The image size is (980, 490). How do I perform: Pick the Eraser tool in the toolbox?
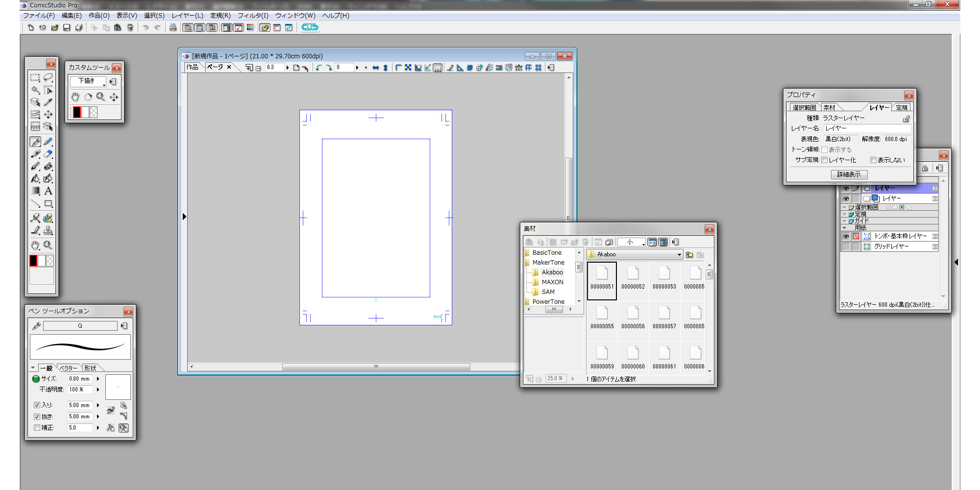pos(48,154)
